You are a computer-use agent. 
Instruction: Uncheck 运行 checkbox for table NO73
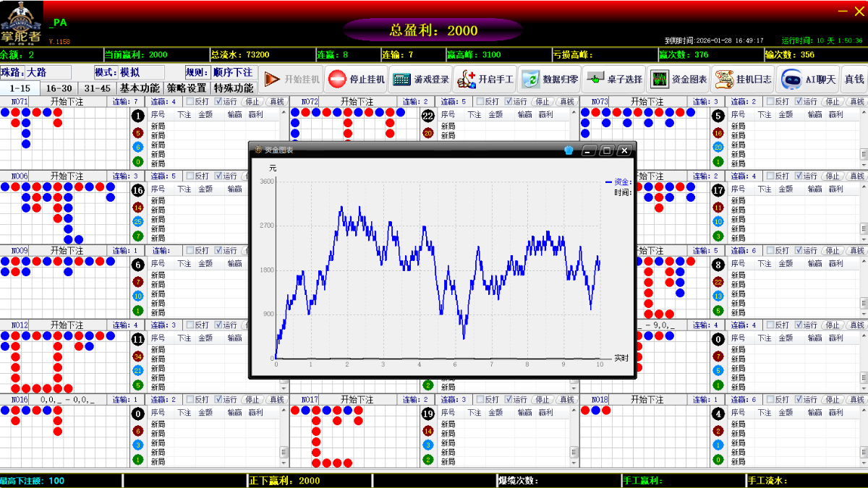(x=798, y=102)
